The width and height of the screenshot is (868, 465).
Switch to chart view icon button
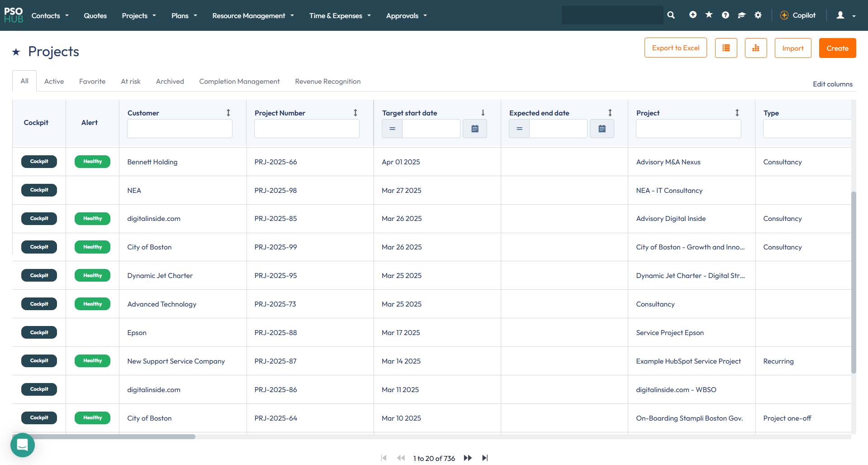pos(755,48)
